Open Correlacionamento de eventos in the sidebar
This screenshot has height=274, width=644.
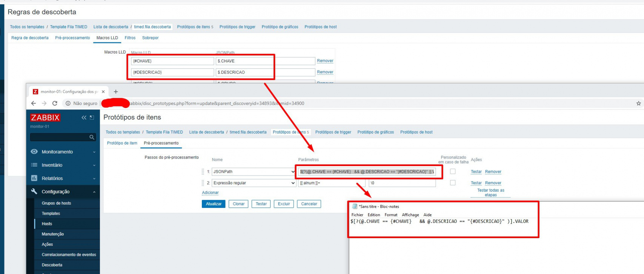pos(69,255)
